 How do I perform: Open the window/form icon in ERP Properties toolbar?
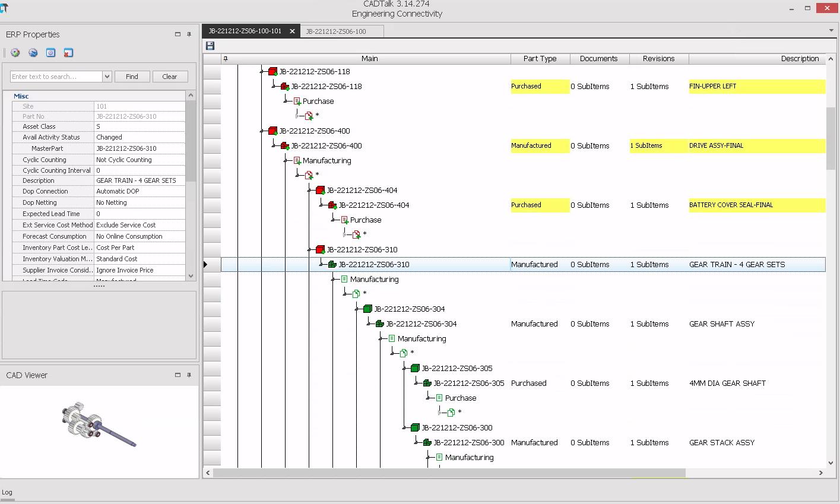[x=50, y=53]
